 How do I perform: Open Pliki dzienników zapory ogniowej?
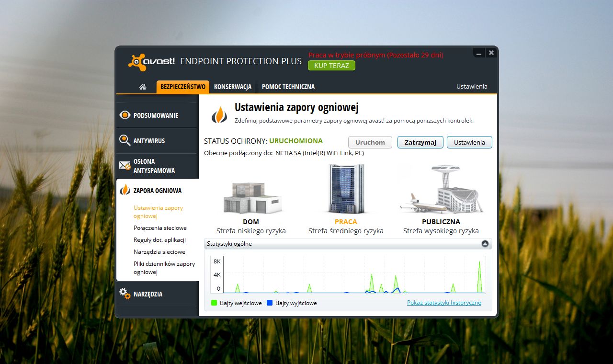(164, 268)
